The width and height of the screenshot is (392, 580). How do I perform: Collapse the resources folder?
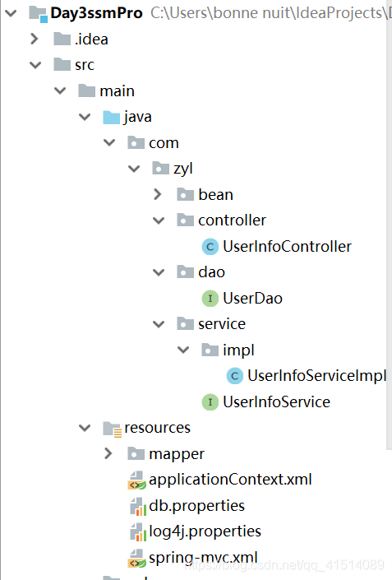coord(85,428)
